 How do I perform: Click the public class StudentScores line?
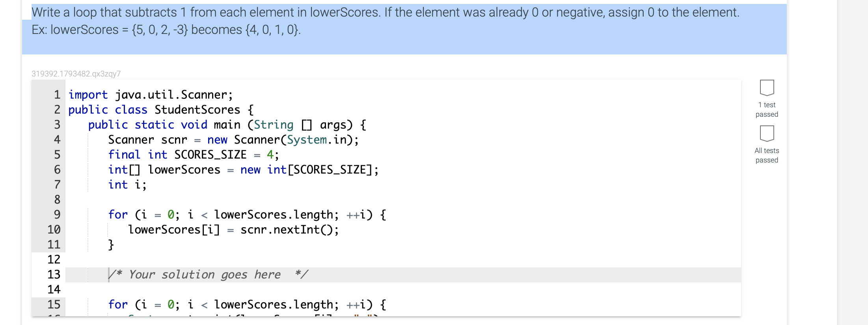[160, 109]
